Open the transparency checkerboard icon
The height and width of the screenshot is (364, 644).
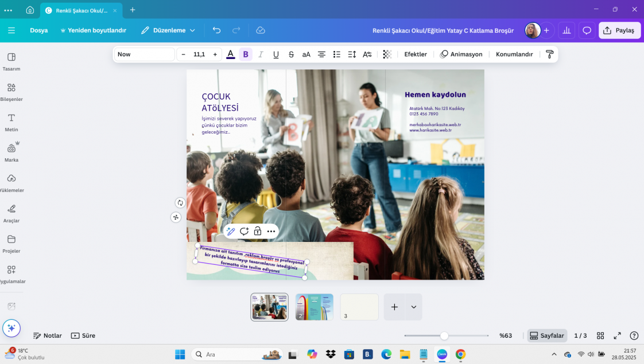pos(387,54)
